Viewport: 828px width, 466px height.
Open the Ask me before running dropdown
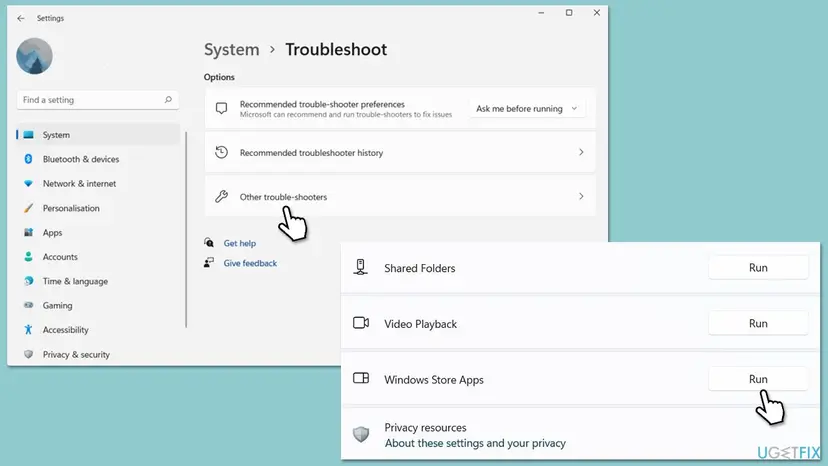click(527, 108)
